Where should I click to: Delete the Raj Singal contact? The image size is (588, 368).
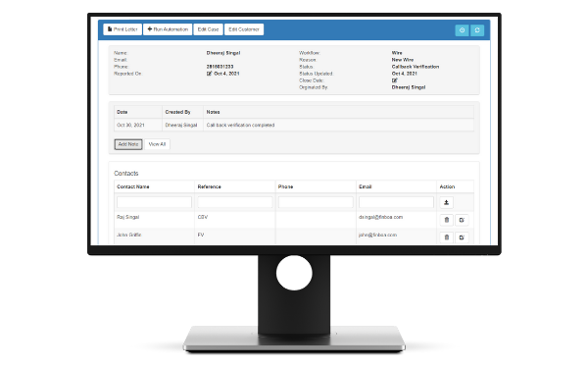coord(446,220)
